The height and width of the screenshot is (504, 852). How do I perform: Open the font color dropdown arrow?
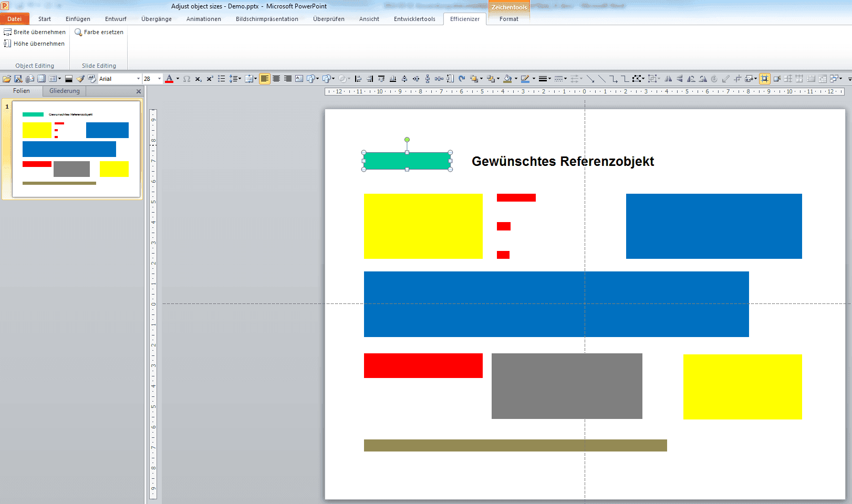point(178,79)
